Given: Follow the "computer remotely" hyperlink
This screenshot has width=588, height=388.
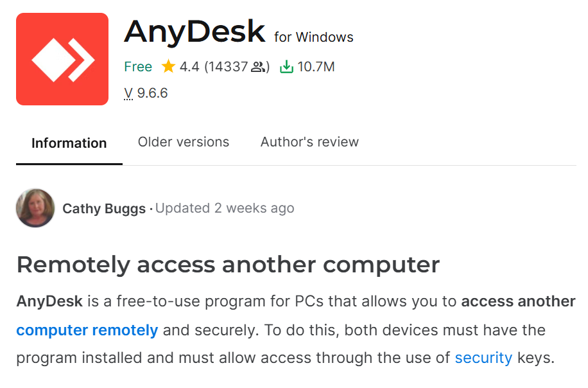Looking at the screenshot, I should (x=87, y=330).
